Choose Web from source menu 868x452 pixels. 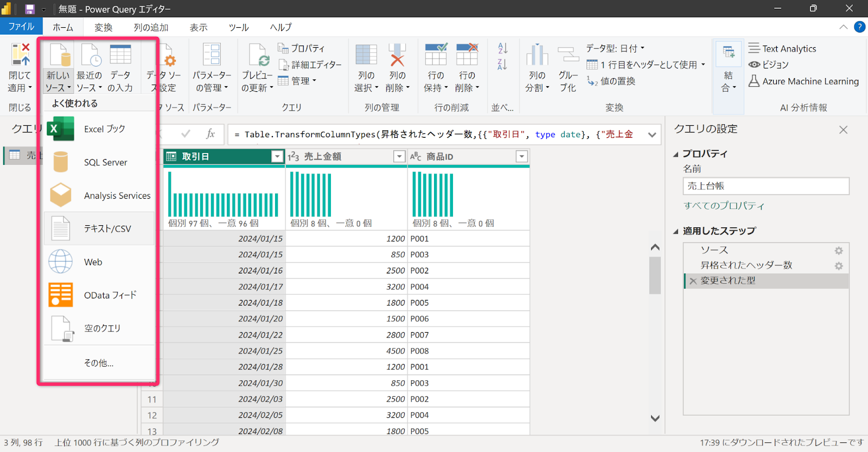[x=99, y=262]
